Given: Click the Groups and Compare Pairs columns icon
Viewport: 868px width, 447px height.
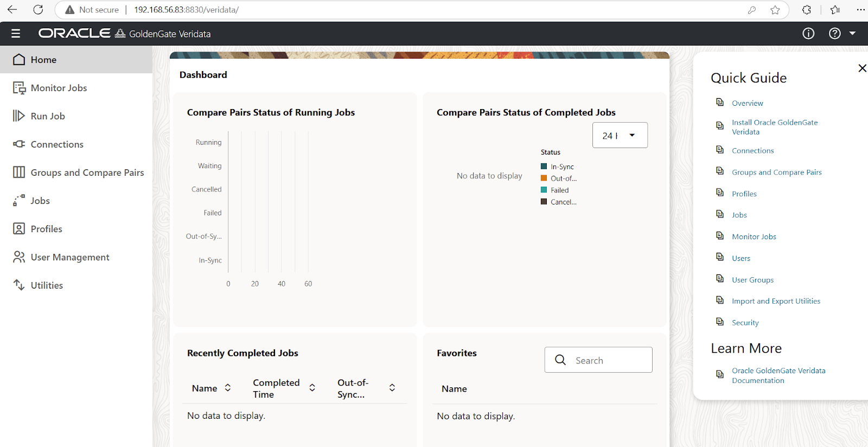Looking at the screenshot, I should click(x=19, y=173).
